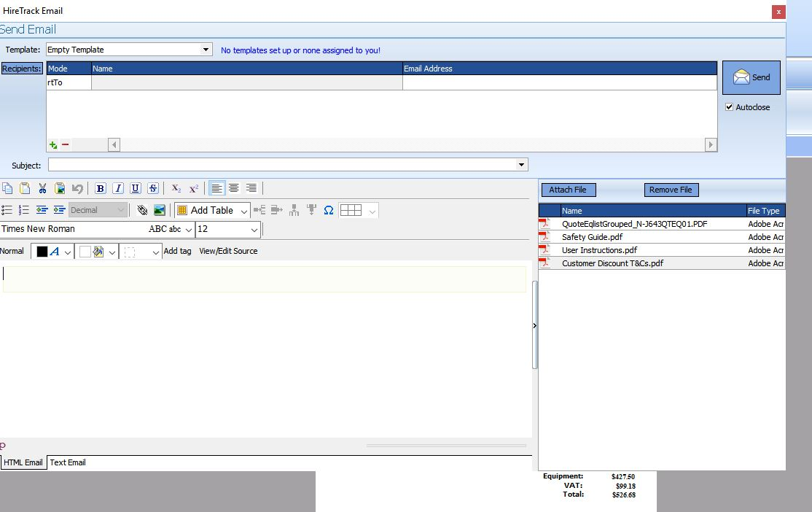Click Attach File in the attachments panel
This screenshot has width=812, height=512.
coord(568,189)
